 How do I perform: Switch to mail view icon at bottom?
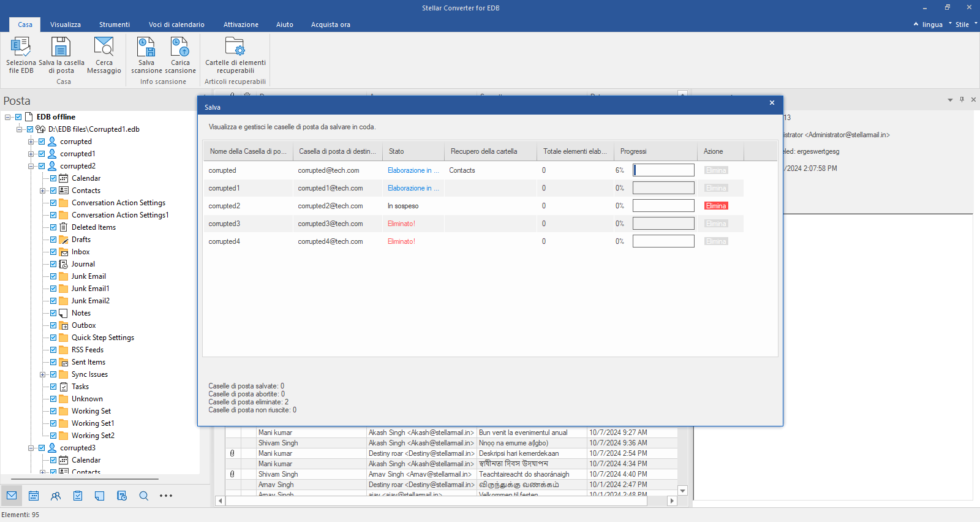click(x=12, y=496)
